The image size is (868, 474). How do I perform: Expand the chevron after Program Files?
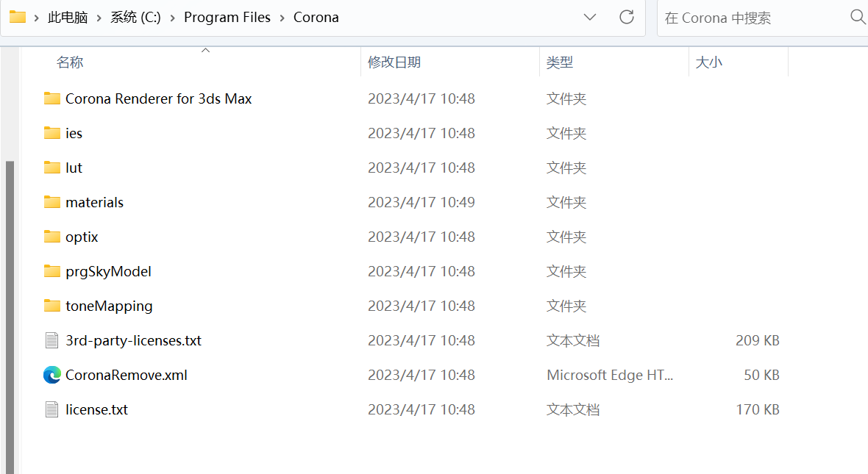click(x=282, y=18)
